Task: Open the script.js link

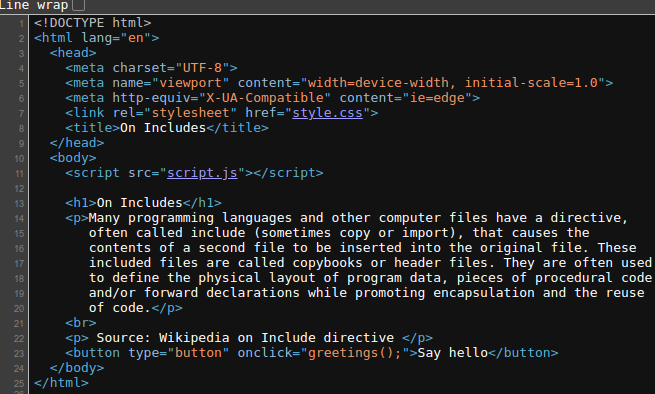Action: pos(202,173)
